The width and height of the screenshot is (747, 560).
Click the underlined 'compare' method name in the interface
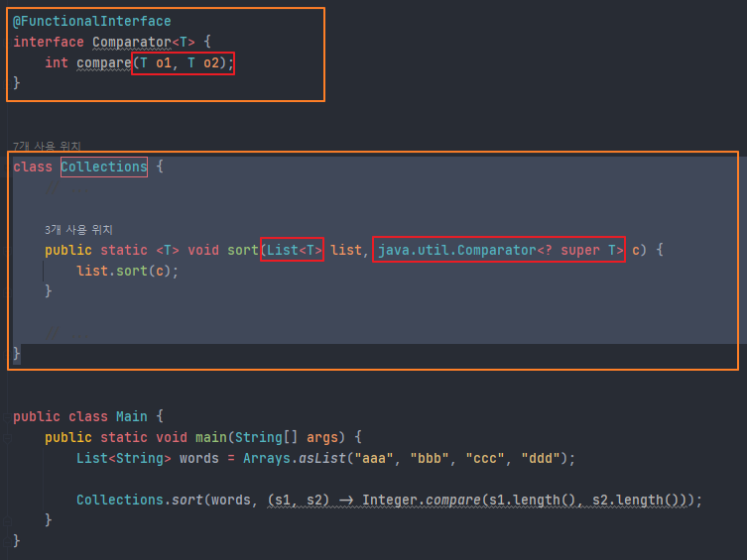pos(104,62)
